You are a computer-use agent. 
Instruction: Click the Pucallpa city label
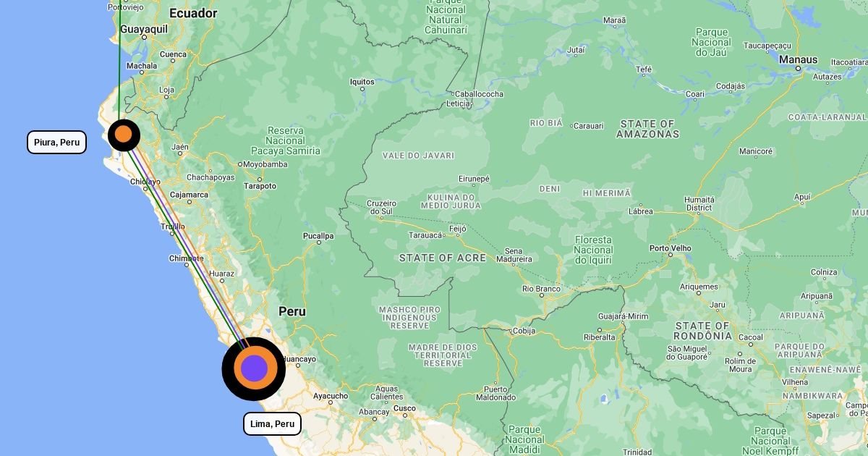(318, 236)
